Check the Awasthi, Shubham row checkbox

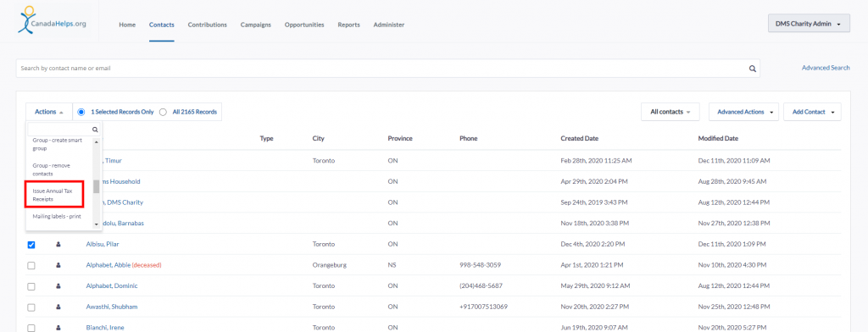(31, 307)
